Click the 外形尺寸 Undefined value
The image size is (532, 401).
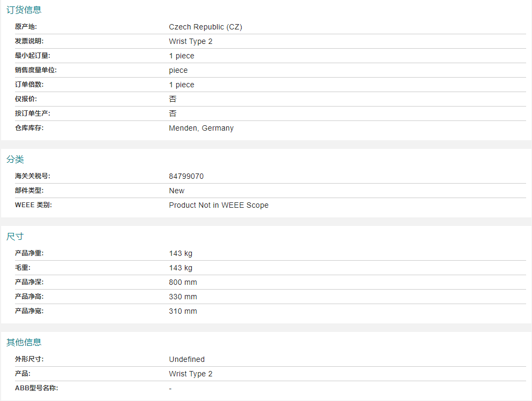click(x=186, y=359)
